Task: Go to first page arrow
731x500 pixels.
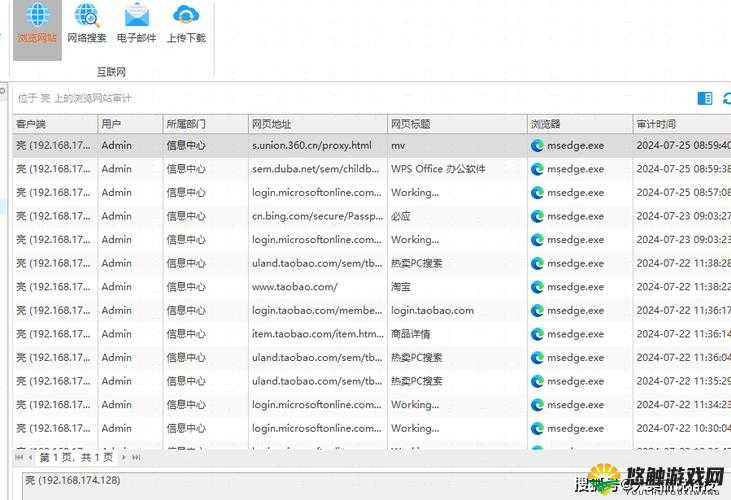Action: pyautogui.click(x=20, y=458)
